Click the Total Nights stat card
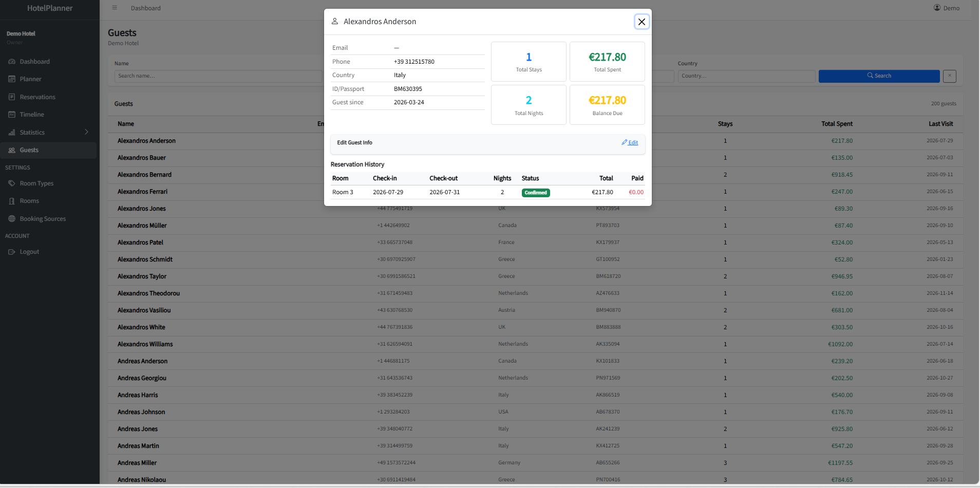The image size is (980, 488). pyautogui.click(x=529, y=105)
